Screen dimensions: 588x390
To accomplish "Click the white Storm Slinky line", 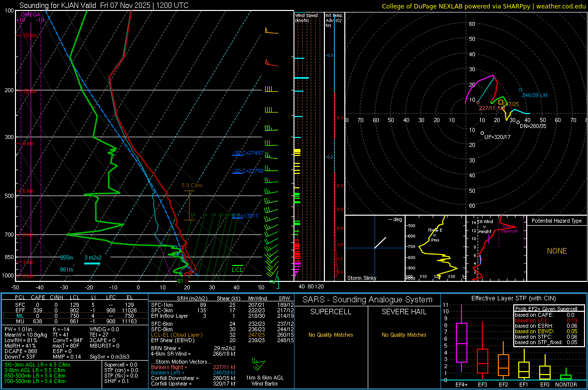I will click(380, 243).
